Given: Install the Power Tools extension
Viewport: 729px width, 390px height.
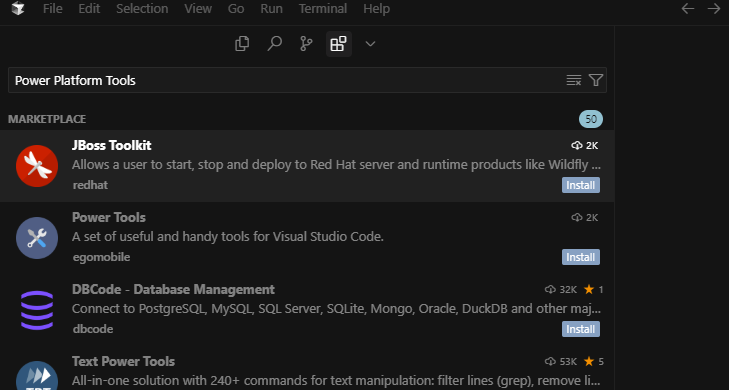Looking at the screenshot, I should pos(581,257).
